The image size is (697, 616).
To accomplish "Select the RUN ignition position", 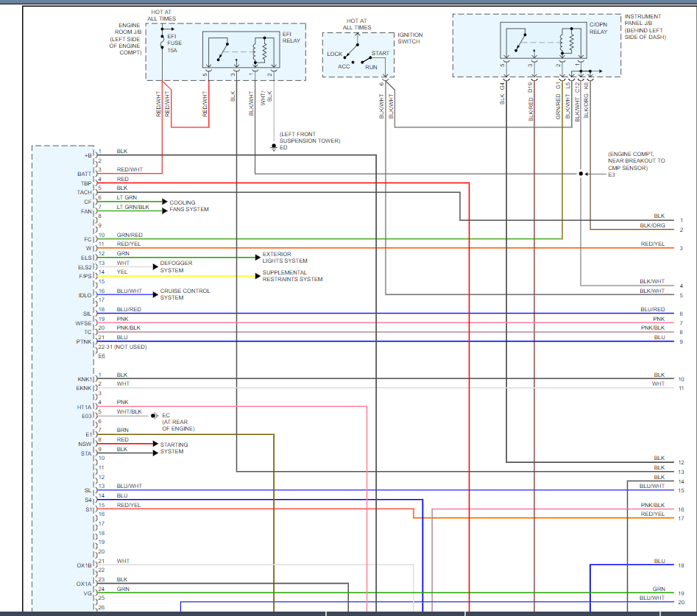I will coord(371,67).
